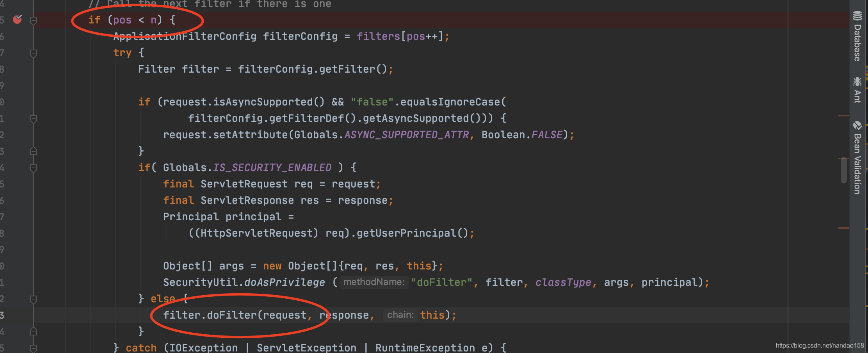Expand the fold marker at the async block end
Image resolution: width=868 pixels, height=353 pixels.
33,150
